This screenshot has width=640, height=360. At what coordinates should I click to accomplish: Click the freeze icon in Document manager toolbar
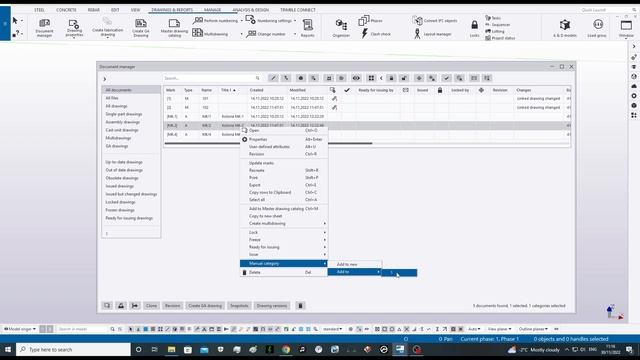click(x=419, y=78)
